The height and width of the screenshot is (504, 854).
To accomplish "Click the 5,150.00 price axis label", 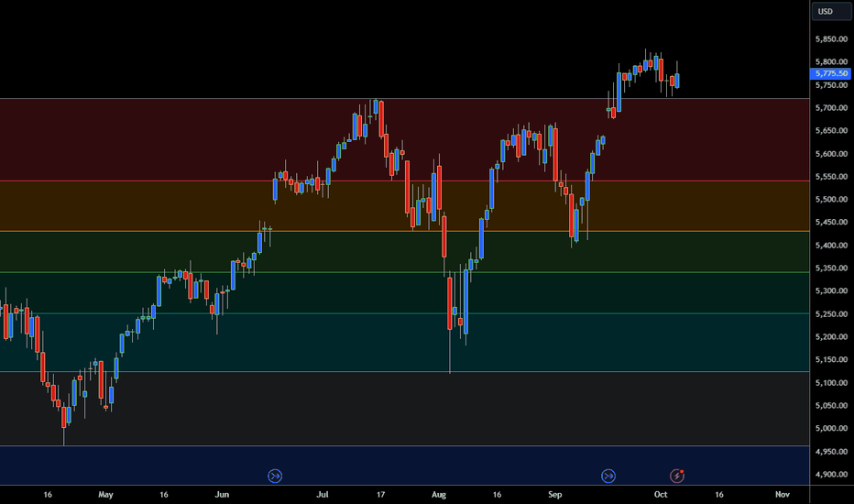I will coord(831,359).
